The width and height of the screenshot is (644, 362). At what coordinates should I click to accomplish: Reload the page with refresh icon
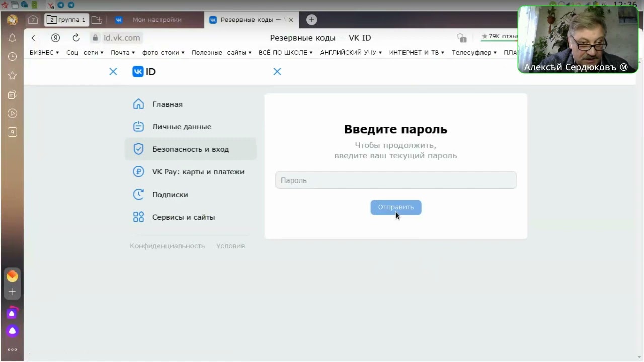click(x=76, y=38)
